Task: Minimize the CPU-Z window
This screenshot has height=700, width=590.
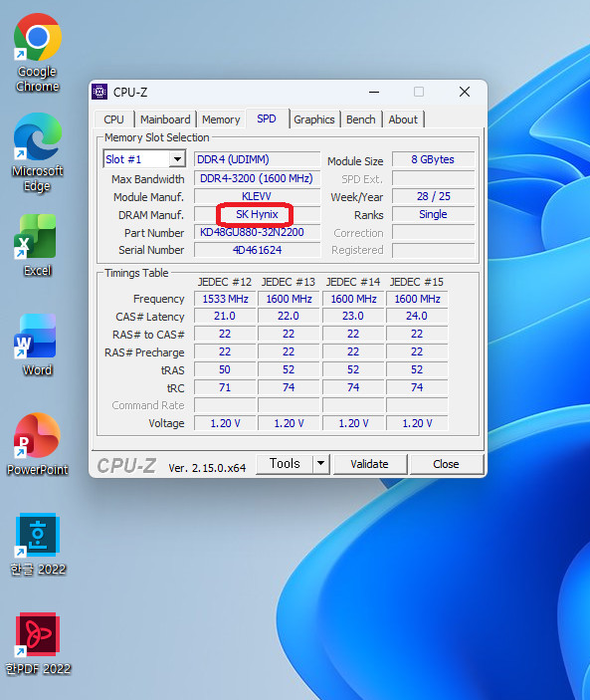Action: pyautogui.click(x=374, y=92)
